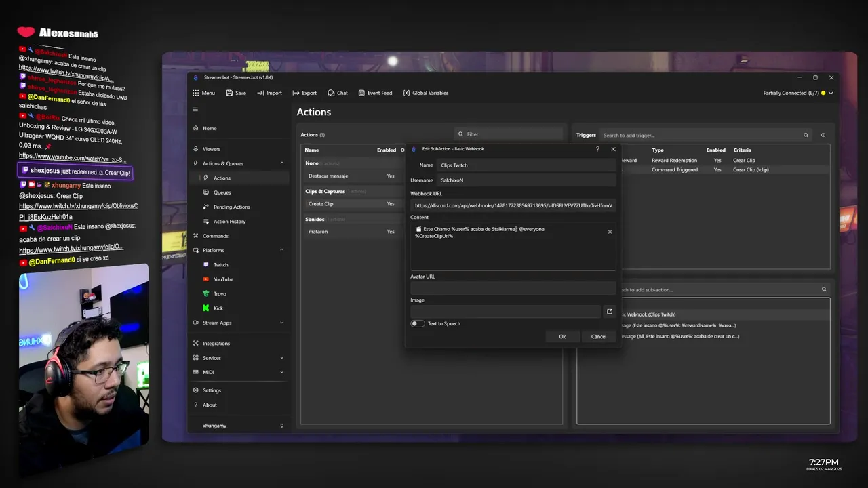The width and height of the screenshot is (868, 488).
Task: Collapse the sidebar with hamburger icon
Action: tap(195, 109)
